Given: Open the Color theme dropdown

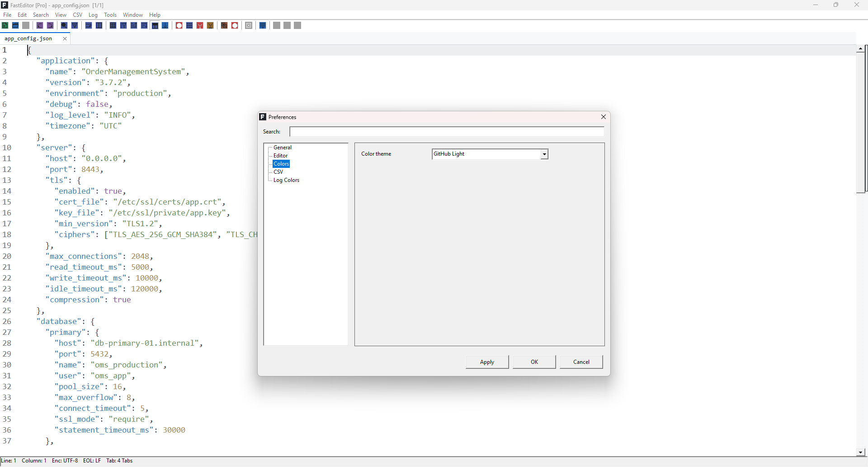Looking at the screenshot, I should click(x=490, y=154).
